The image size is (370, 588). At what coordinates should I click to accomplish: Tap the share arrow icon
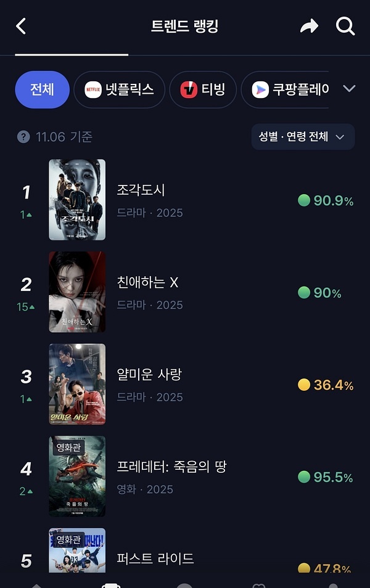pyautogui.click(x=309, y=26)
